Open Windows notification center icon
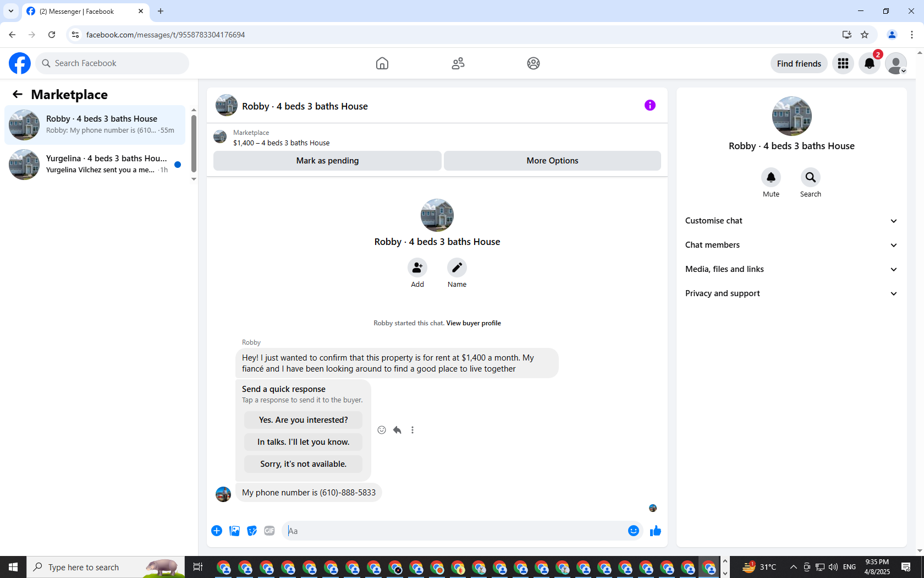Viewport: 924px width, 578px height. click(x=906, y=567)
